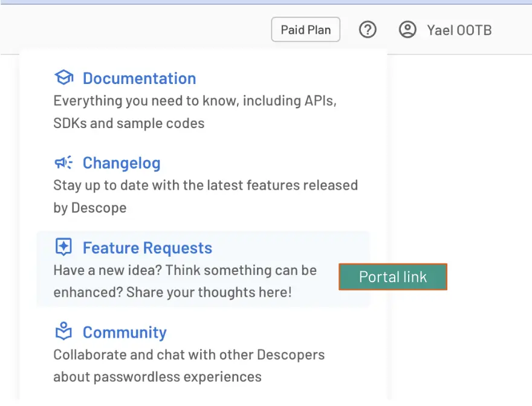Screen dimensions: 532x406
Task: Open the help question mark icon
Action: 368,30
